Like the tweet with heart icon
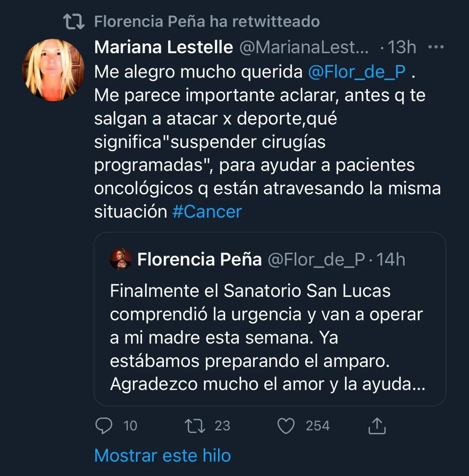Image resolution: width=469 pixels, height=476 pixels. click(286, 425)
